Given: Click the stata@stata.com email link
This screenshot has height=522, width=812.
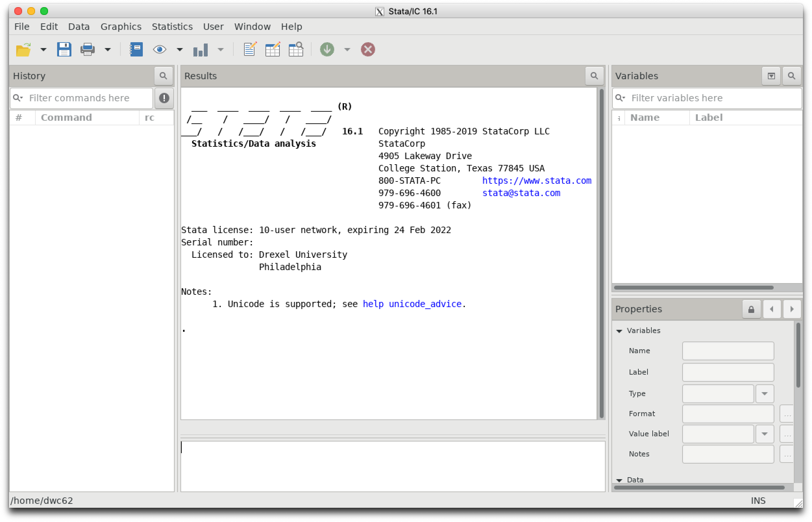Looking at the screenshot, I should coord(521,193).
